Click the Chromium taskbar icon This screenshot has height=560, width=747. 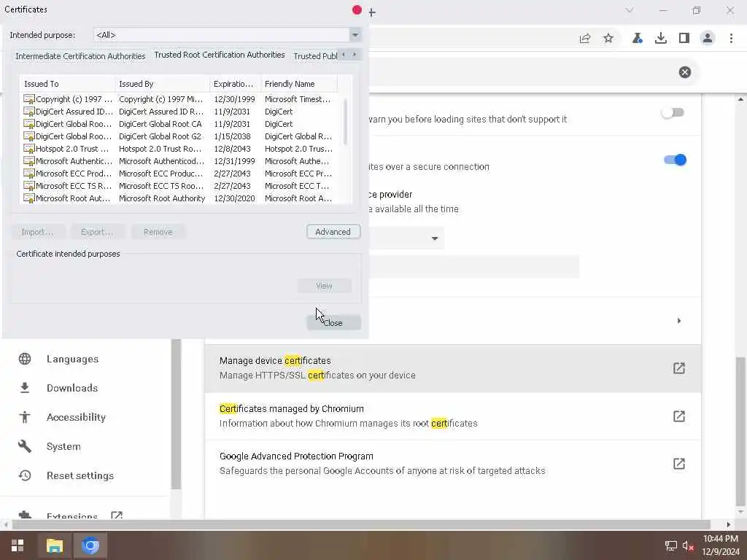tap(90, 545)
